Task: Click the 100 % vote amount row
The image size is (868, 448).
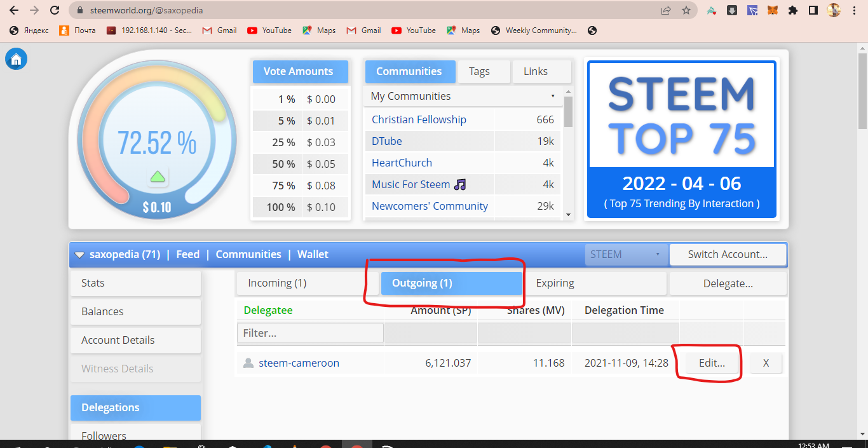Action: click(x=301, y=207)
